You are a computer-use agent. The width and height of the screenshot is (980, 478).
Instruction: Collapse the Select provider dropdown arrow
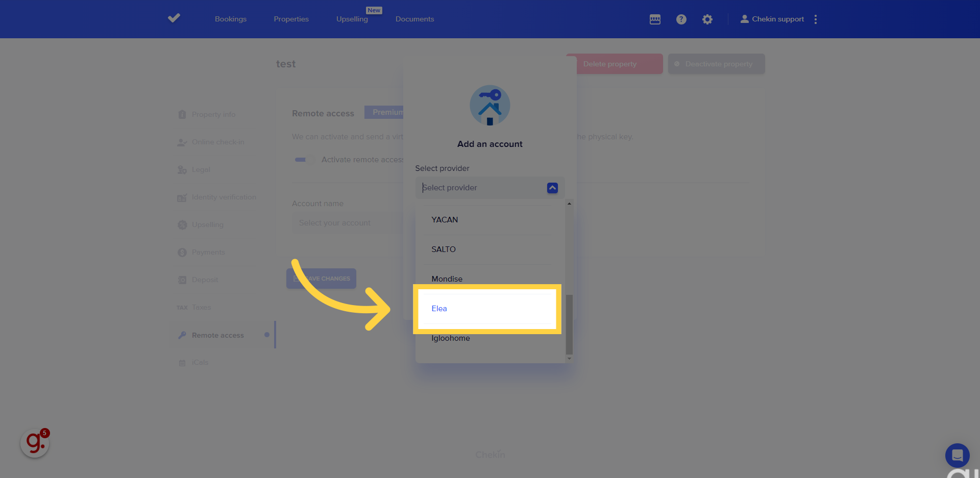[x=552, y=188]
